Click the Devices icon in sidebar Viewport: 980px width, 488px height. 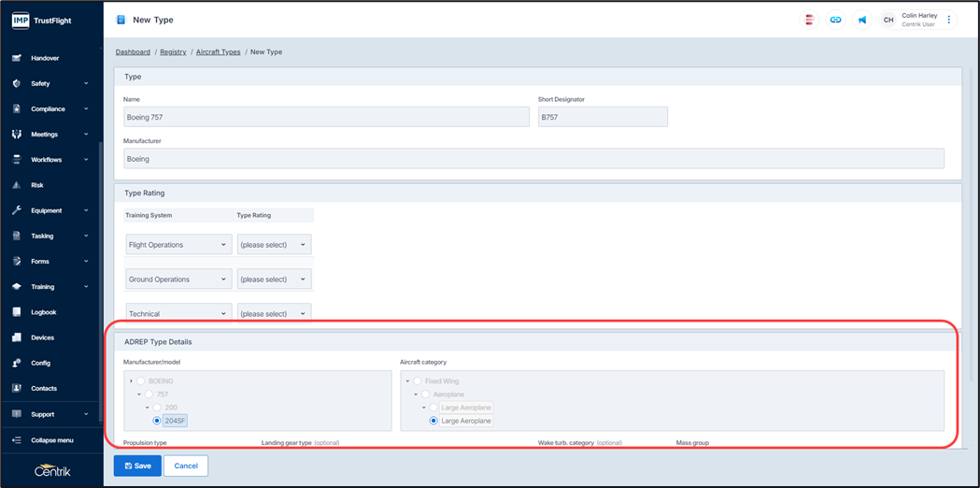[x=17, y=337]
